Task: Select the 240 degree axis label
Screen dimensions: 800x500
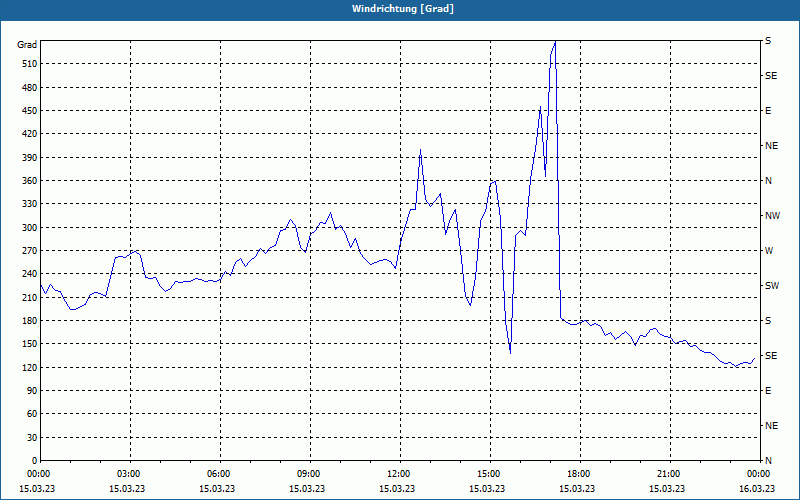Action: (x=30, y=274)
